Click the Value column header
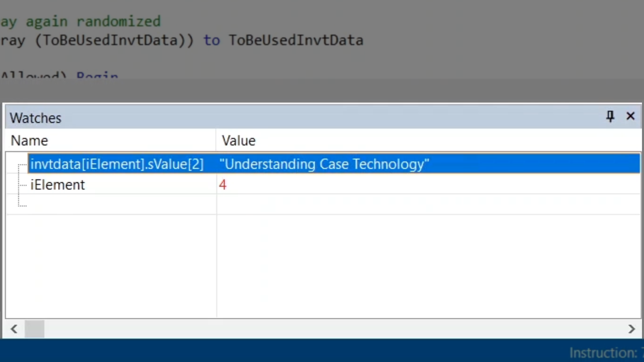The width and height of the screenshot is (644, 362). (x=238, y=140)
